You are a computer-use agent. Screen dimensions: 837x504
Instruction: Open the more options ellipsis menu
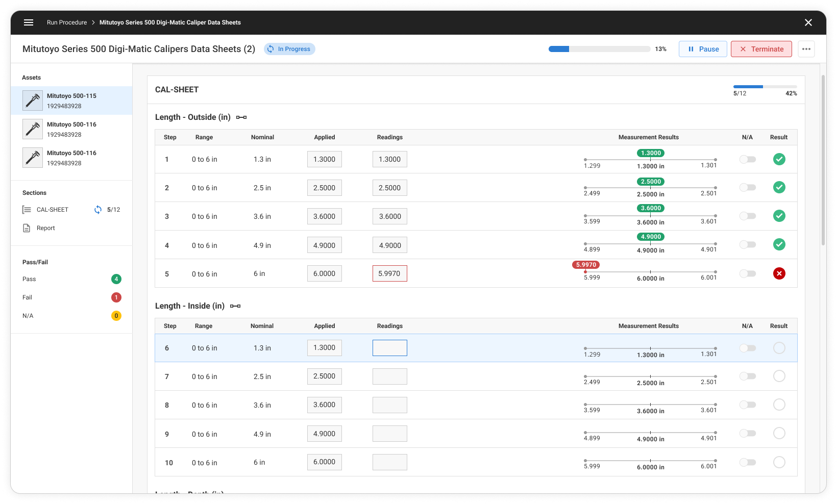point(806,49)
